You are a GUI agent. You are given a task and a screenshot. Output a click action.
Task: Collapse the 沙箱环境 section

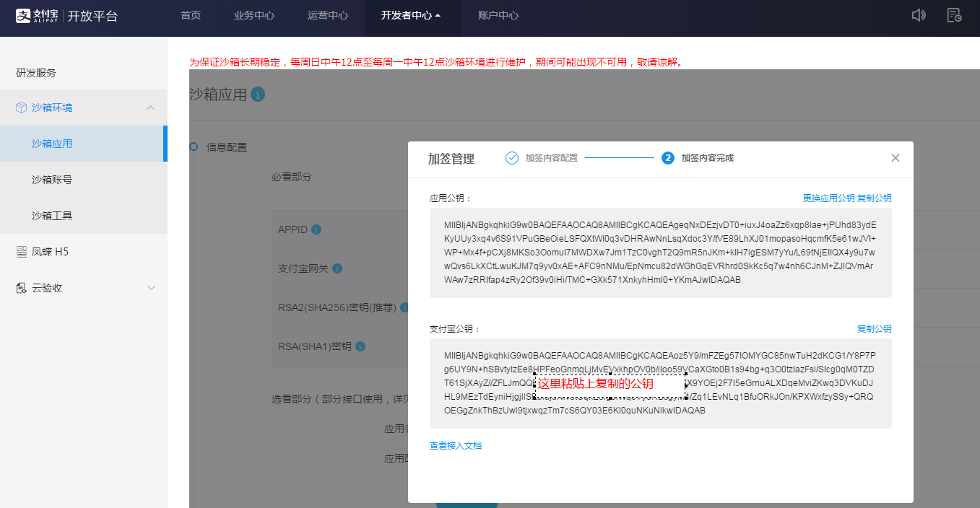coord(150,107)
